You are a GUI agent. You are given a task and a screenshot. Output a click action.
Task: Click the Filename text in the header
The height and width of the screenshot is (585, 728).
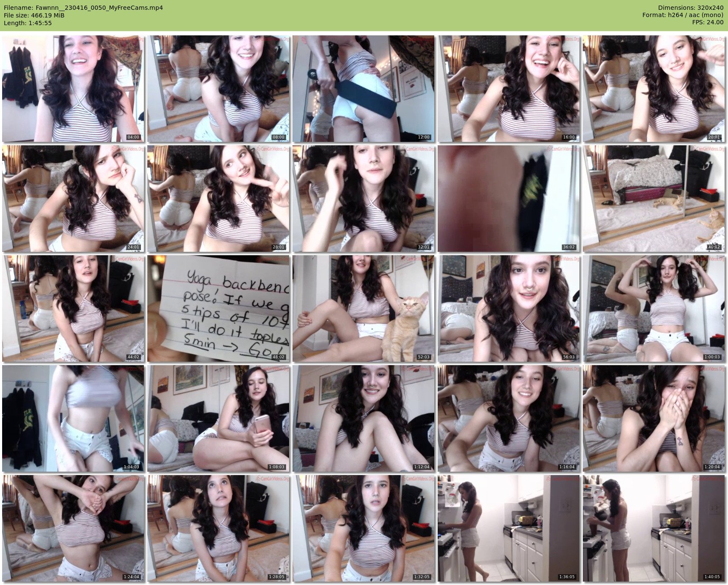(83, 8)
